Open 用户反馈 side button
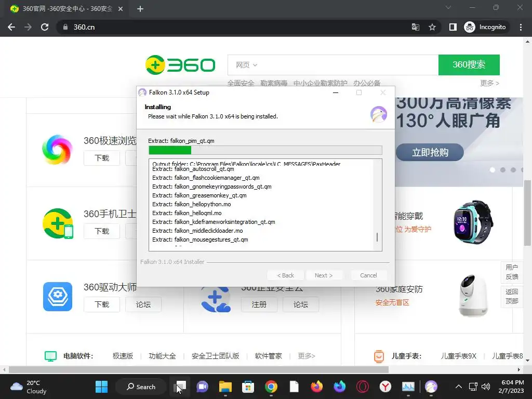532x399 pixels. [x=512, y=272]
